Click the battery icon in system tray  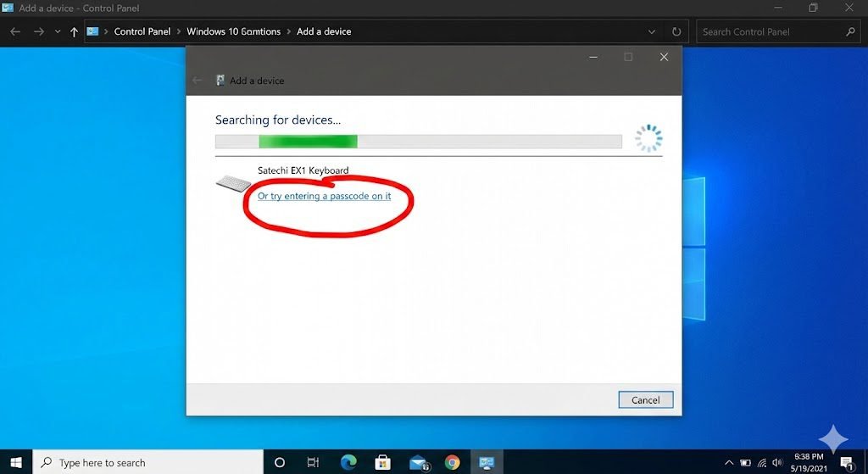746,462
